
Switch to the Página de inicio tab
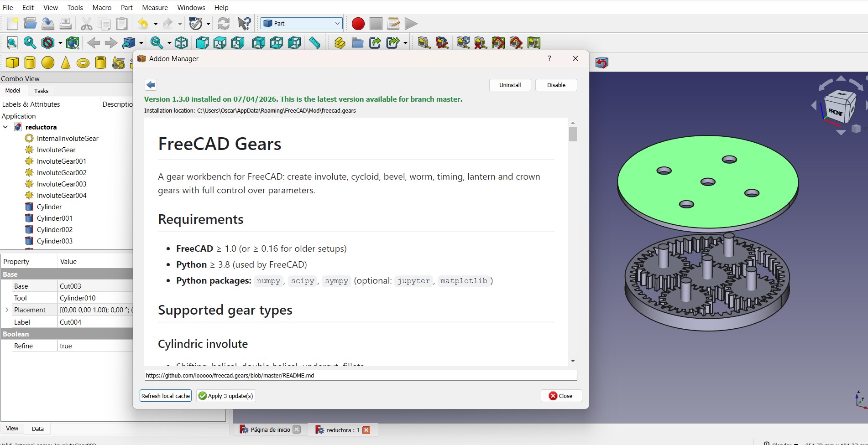click(270, 429)
